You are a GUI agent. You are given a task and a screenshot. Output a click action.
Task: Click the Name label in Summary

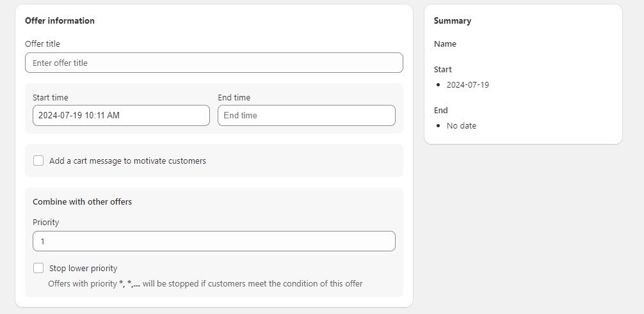pos(445,44)
